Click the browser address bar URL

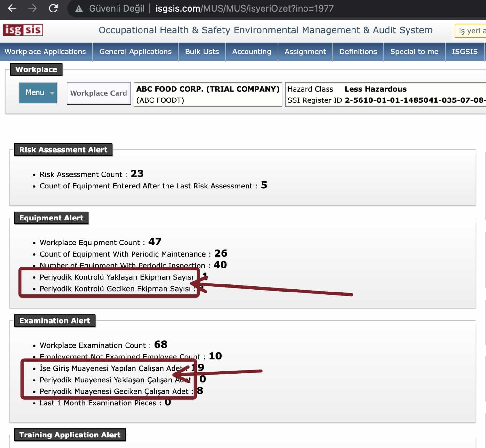pos(244,8)
